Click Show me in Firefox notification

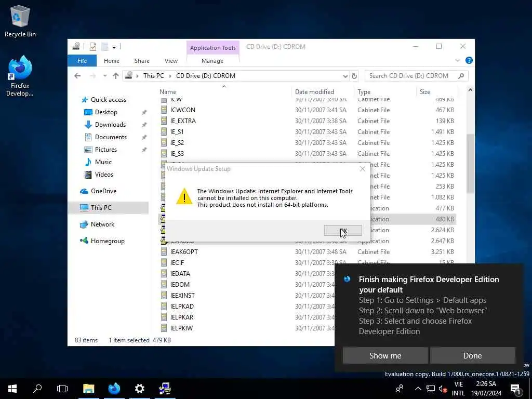pyautogui.click(x=385, y=355)
